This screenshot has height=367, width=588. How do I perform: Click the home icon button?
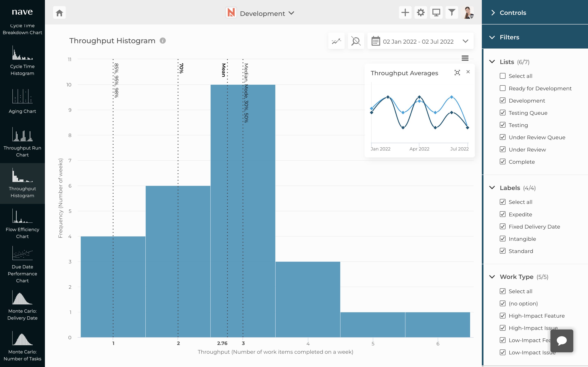(x=59, y=13)
